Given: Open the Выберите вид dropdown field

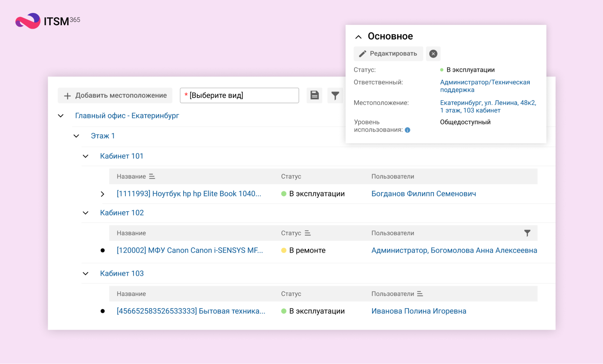Looking at the screenshot, I should coord(239,95).
